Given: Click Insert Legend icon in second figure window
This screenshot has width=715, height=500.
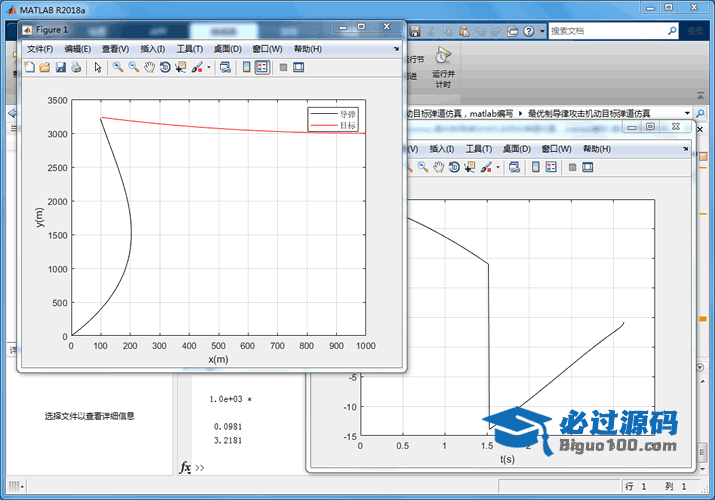Looking at the screenshot, I should [x=551, y=167].
